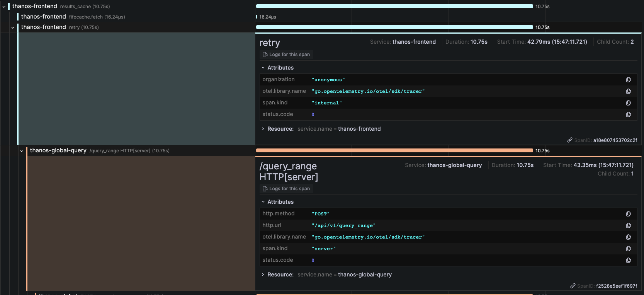This screenshot has width=644, height=295.
Task: Click the "POST" http.method value
Action: (321, 214)
